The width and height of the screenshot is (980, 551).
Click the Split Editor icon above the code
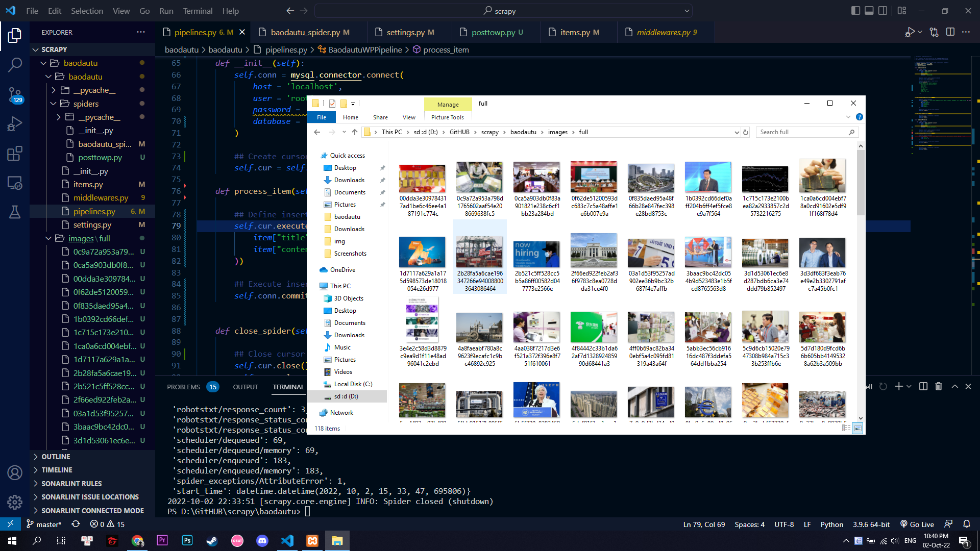pyautogui.click(x=951, y=32)
